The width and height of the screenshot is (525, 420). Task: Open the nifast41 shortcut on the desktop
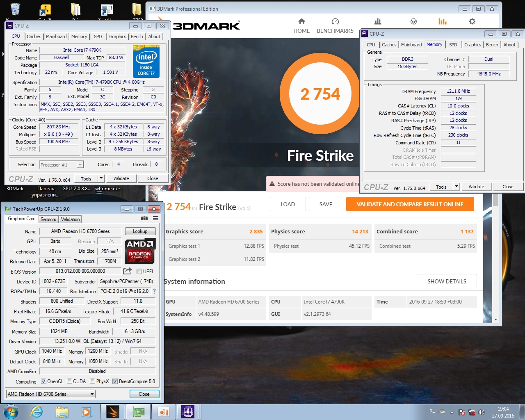107,11
